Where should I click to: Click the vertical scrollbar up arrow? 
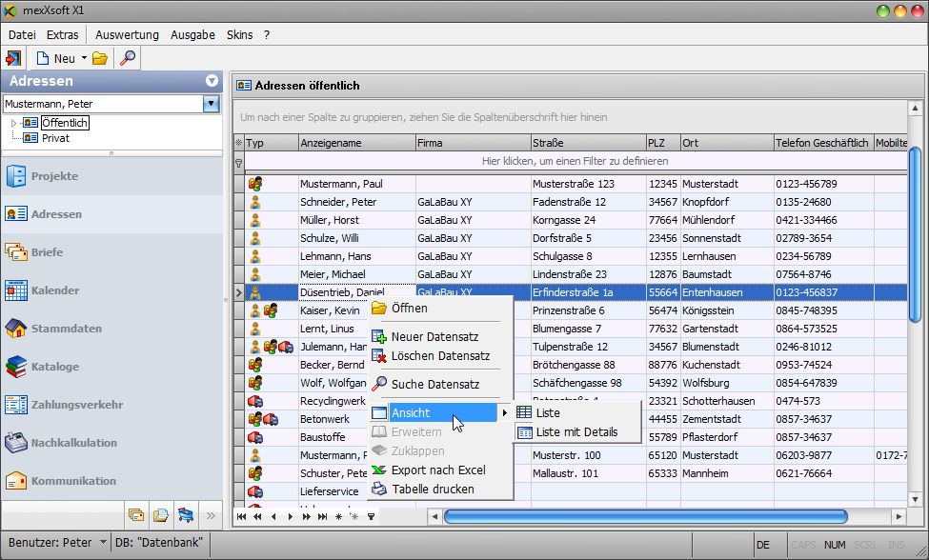[x=915, y=109]
